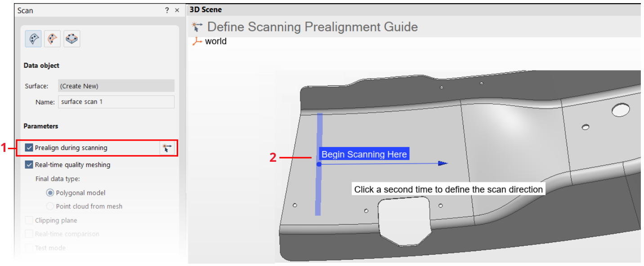Enable the Real-time comparison checkbox
The height and width of the screenshot is (266, 644).
click(x=29, y=234)
